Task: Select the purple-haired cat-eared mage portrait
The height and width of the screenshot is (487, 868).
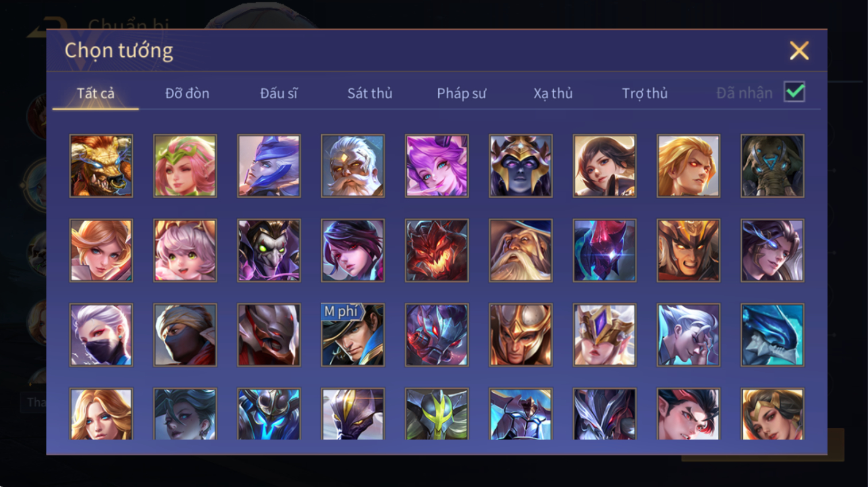Action: click(437, 166)
